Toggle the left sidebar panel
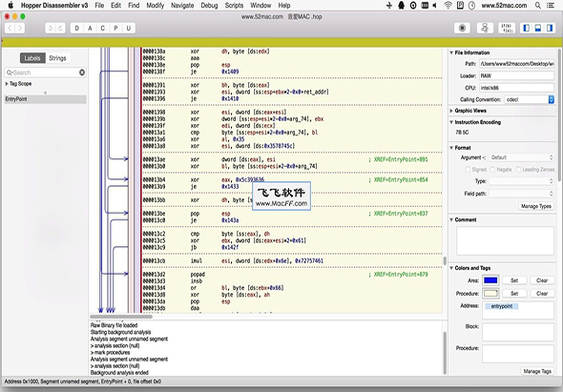Screen dimensions: 563x392 click(527, 28)
